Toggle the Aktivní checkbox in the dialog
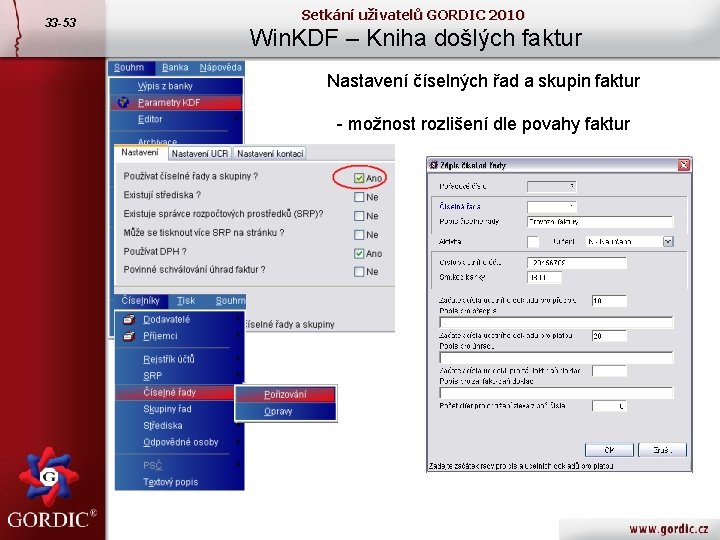Image resolution: width=720 pixels, height=540 pixels. 533,242
